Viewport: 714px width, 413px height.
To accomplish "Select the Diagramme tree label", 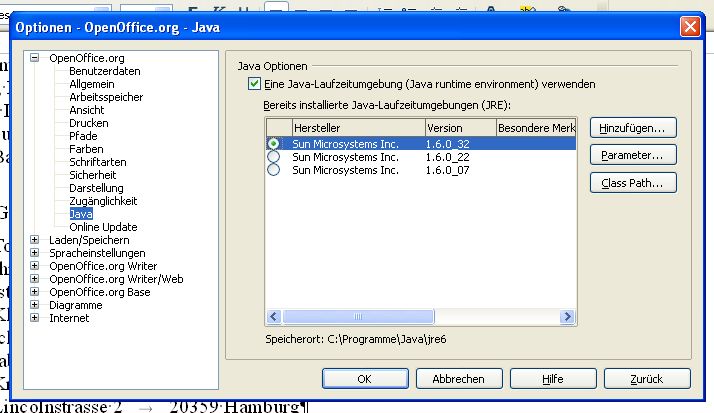I will 76,305.
